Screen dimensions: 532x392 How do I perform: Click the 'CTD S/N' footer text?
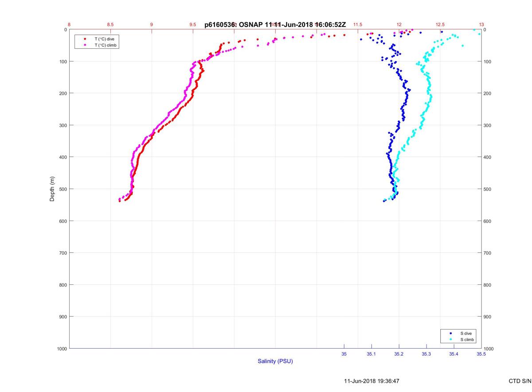coord(520,381)
